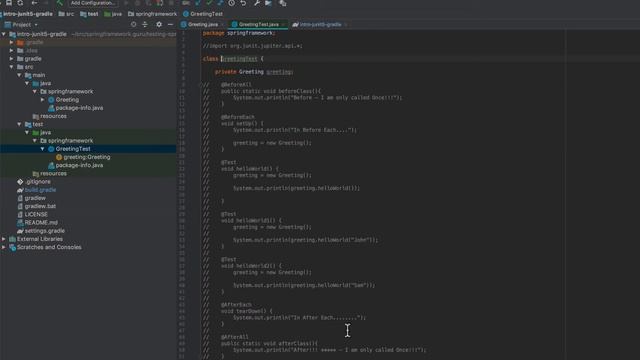
Task: Click the src breadcrumb
Action: pos(66,14)
